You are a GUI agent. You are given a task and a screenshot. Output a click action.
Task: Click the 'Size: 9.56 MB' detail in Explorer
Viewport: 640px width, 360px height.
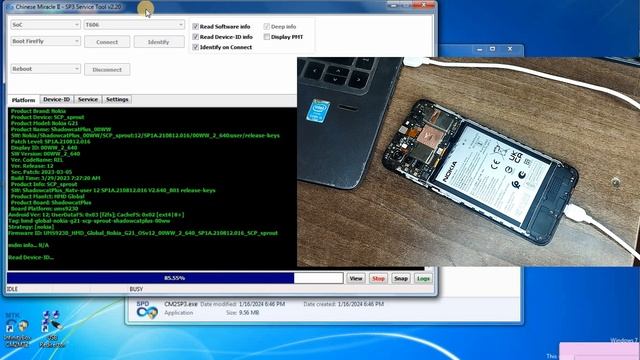coord(242,313)
